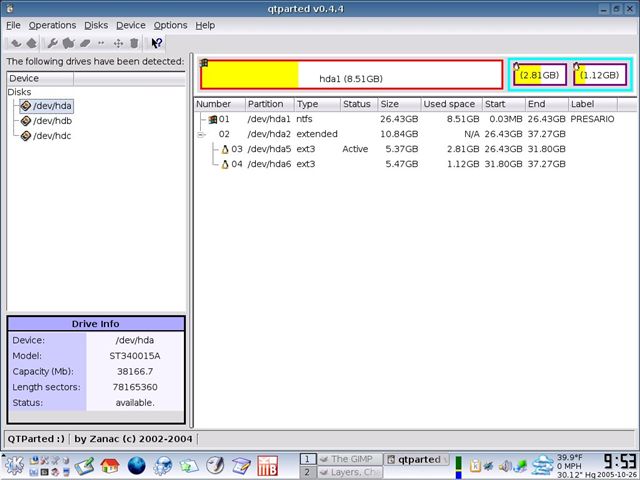Viewport: 640px width, 480px height.
Task: Click the Delete partition trash icon
Action: [134, 43]
